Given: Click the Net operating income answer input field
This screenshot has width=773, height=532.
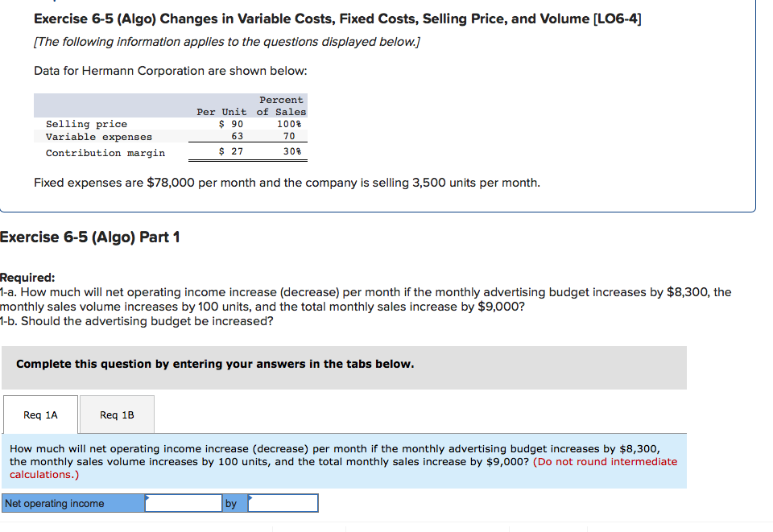Looking at the screenshot, I should click(x=184, y=502).
